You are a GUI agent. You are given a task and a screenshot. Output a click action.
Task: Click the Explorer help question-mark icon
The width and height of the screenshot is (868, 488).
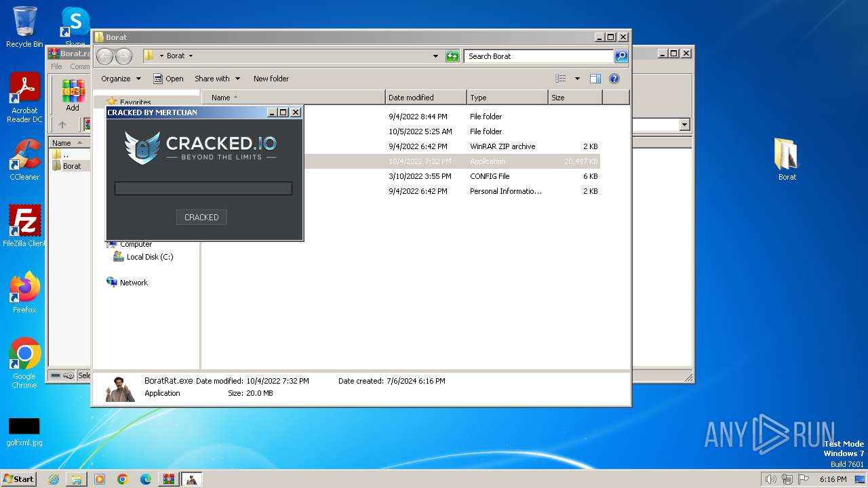(x=614, y=79)
